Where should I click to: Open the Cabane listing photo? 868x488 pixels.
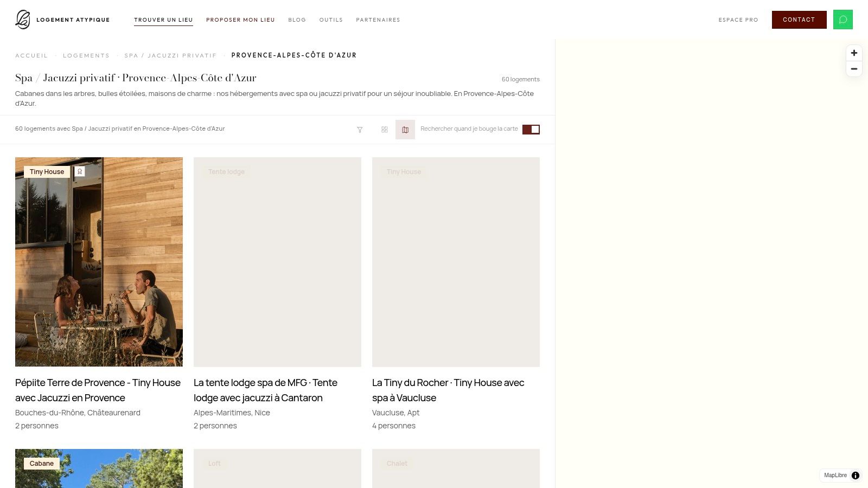pyautogui.click(x=99, y=468)
